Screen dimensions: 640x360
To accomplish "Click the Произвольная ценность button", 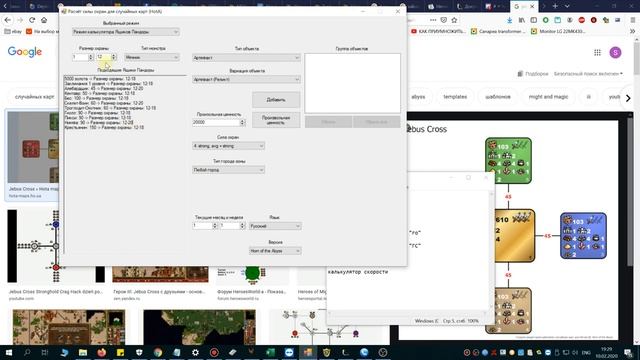I will click(276, 120).
